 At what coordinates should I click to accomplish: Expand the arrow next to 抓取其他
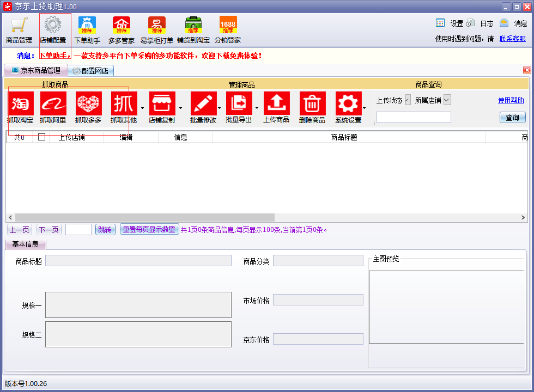[142, 108]
